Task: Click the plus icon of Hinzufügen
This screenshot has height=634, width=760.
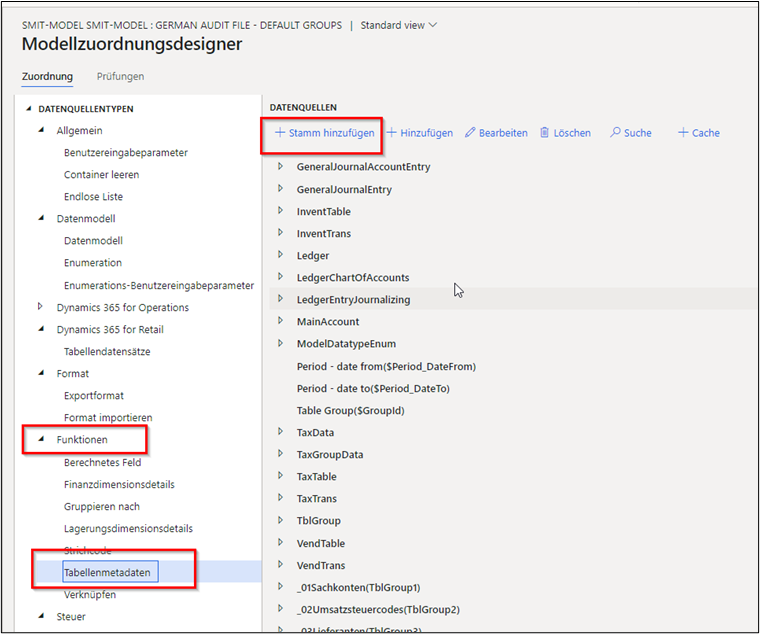Action: [391, 132]
